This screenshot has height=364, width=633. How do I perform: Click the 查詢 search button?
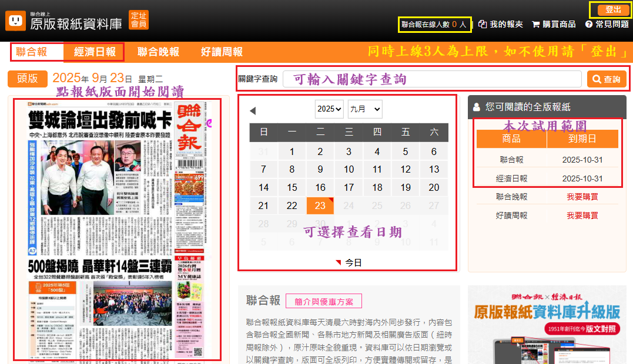[607, 79]
